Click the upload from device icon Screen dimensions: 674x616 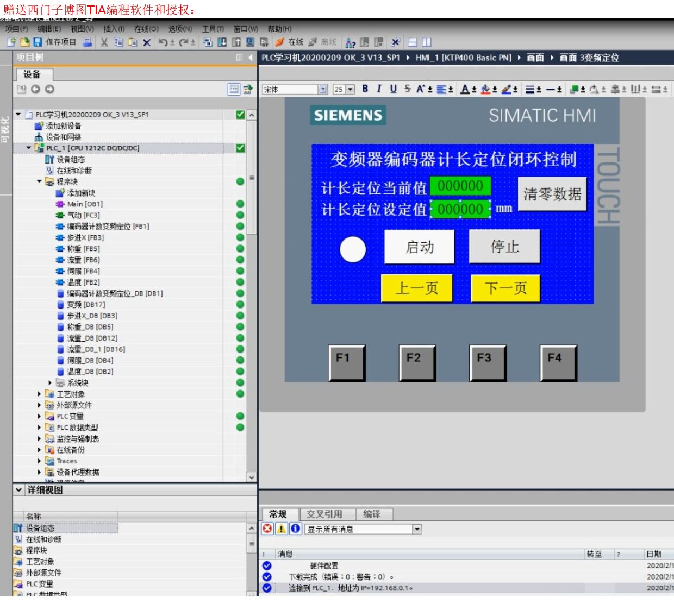[x=236, y=42]
